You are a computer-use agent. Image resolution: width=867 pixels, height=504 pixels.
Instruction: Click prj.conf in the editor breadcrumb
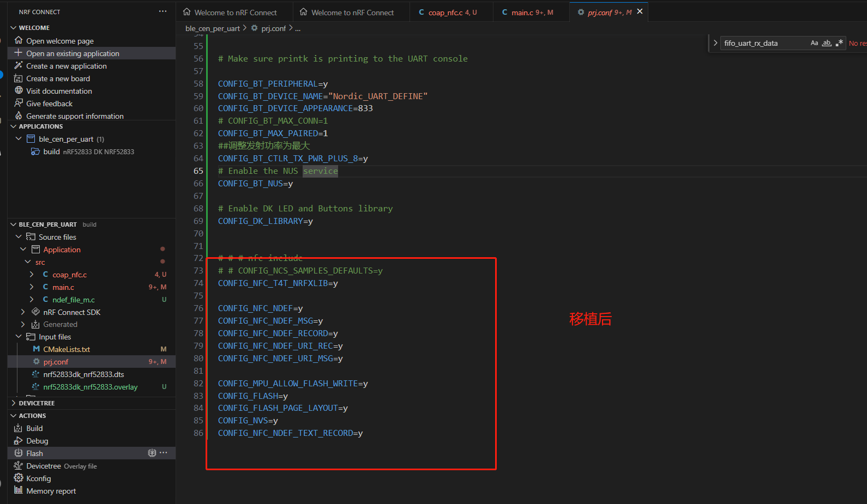click(x=273, y=28)
